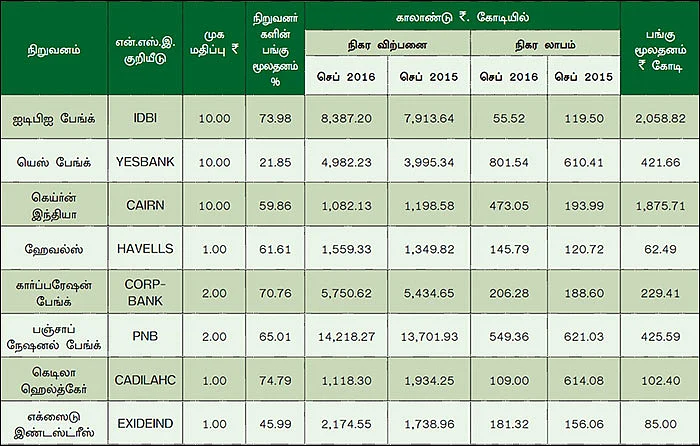The height and width of the screenshot is (446, 700).
Task: Select the value 610.41
Action: coord(584,162)
